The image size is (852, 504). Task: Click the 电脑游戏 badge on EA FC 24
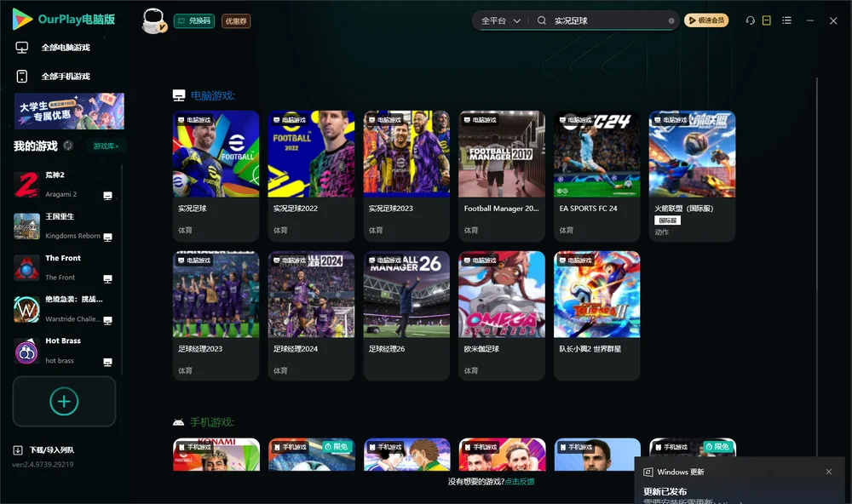(x=575, y=119)
